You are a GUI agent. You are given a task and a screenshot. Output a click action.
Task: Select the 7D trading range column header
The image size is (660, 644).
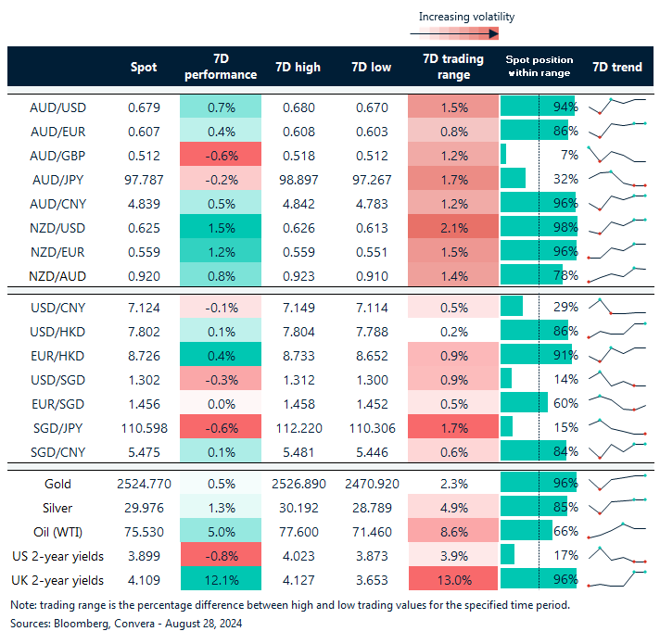[x=453, y=67]
